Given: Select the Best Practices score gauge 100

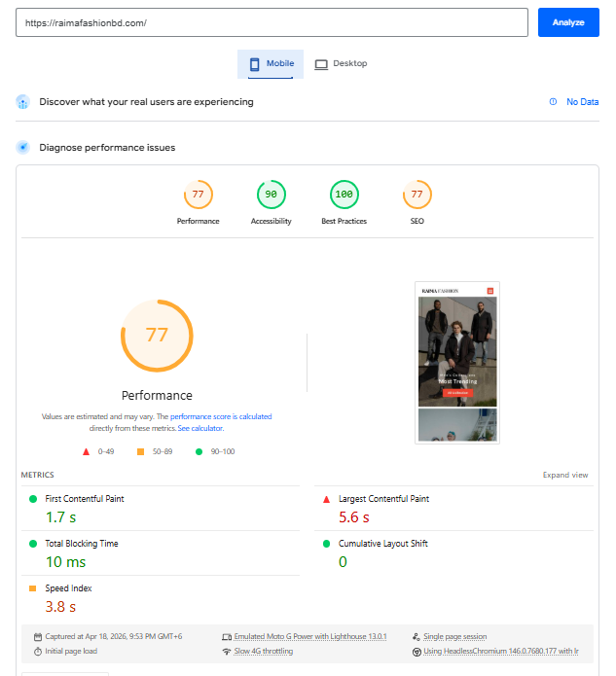Looking at the screenshot, I should coord(344,195).
